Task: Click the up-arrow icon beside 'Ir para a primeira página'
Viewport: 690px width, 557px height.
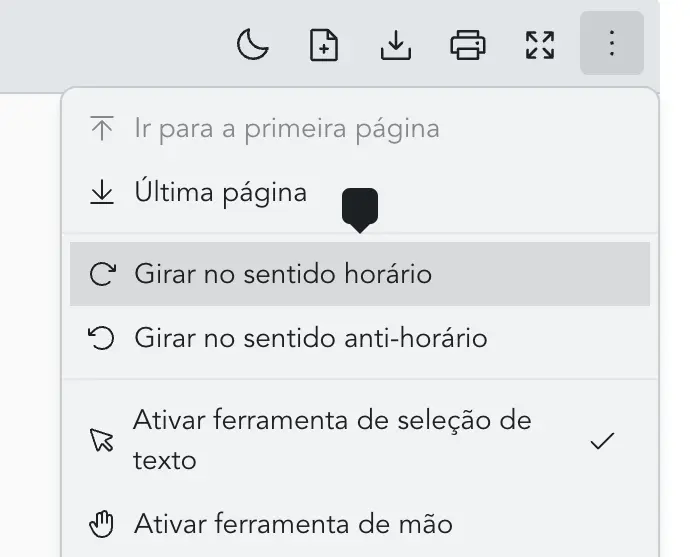Action: click(102, 129)
